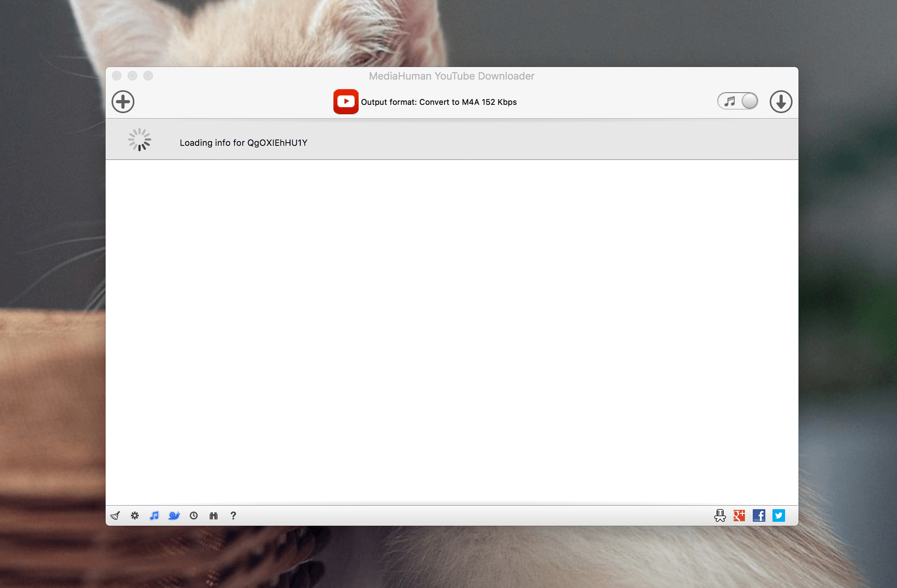
Task: Click the binoculars search icon
Action: 214,515
